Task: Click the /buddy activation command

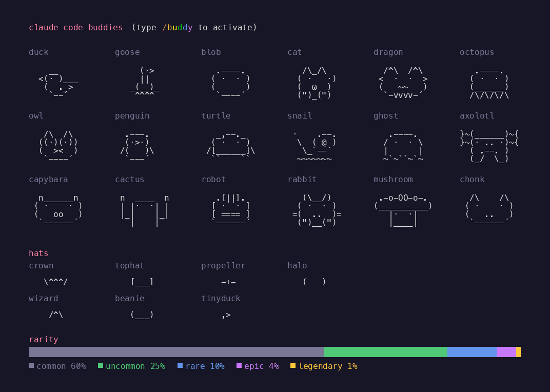Action: click(176, 27)
